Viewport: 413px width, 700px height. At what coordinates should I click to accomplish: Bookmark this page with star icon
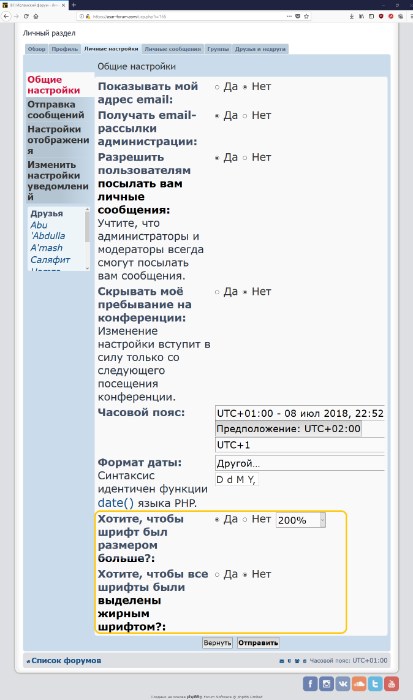306,16
